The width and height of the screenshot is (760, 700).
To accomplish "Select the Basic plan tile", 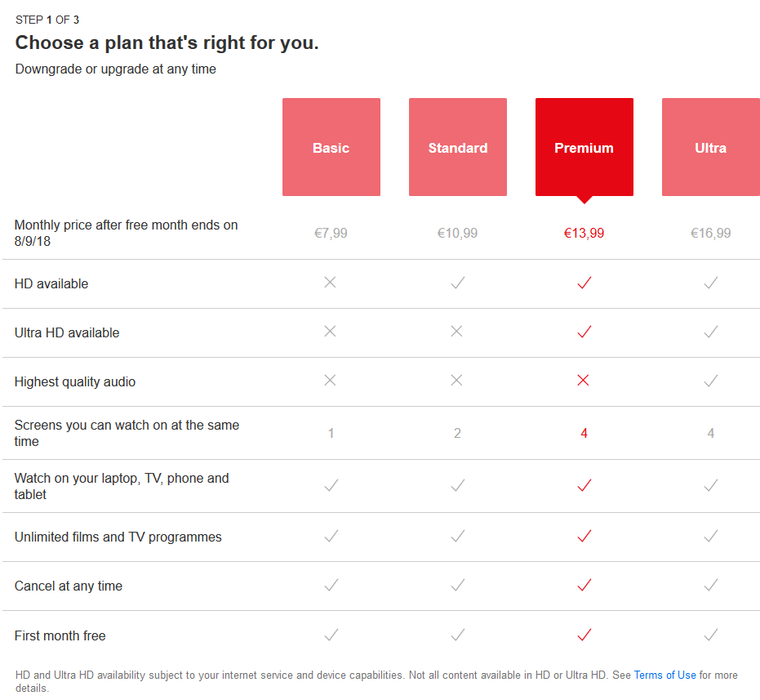I will pyautogui.click(x=331, y=147).
